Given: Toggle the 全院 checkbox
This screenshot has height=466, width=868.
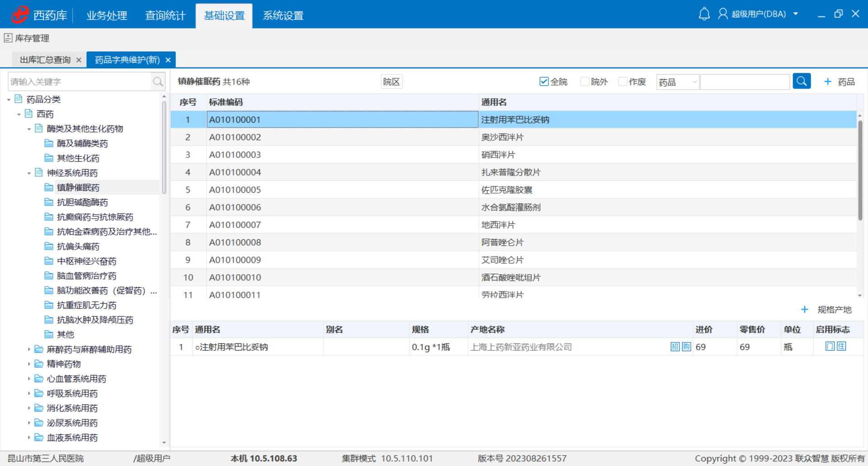Looking at the screenshot, I should click(544, 81).
